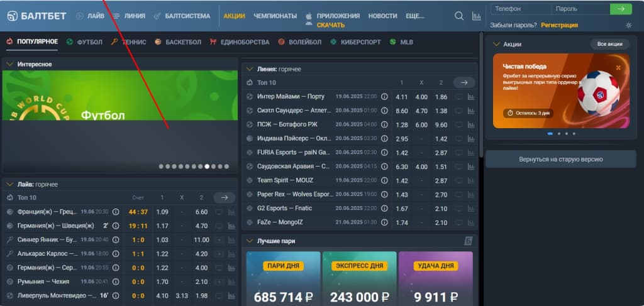Click the Apple icon beside Приложения
644x306 pixels.
[309, 16]
